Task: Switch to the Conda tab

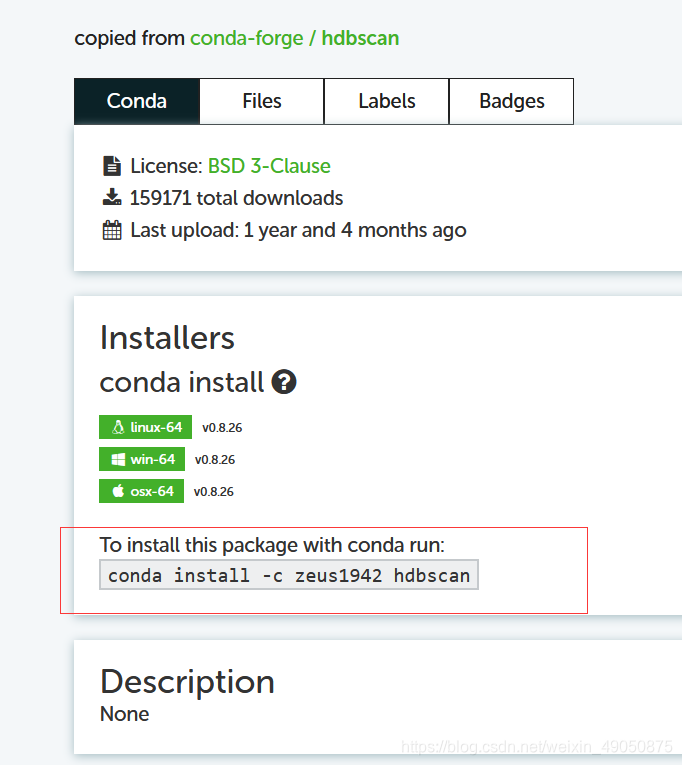Action: [x=137, y=101]
